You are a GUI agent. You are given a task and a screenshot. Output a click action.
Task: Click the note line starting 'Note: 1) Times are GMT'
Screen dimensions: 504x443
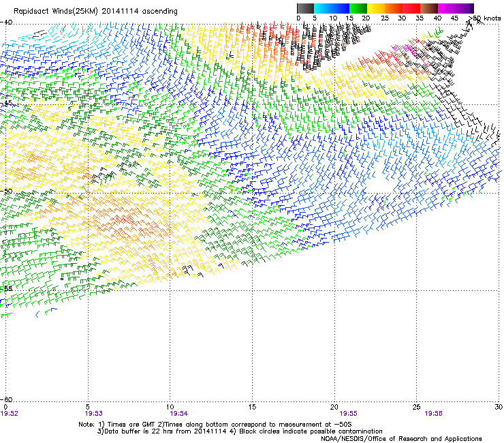point(215,425)
